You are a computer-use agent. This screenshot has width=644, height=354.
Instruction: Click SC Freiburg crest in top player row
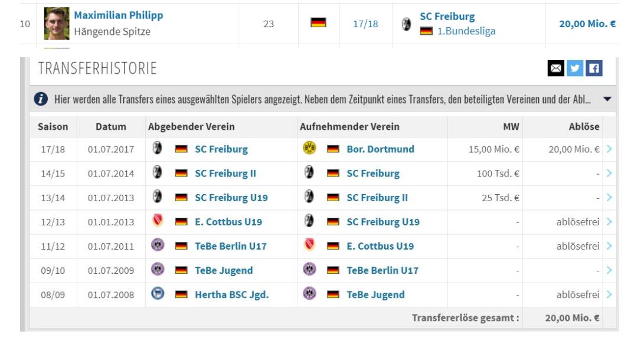(406, 24)
